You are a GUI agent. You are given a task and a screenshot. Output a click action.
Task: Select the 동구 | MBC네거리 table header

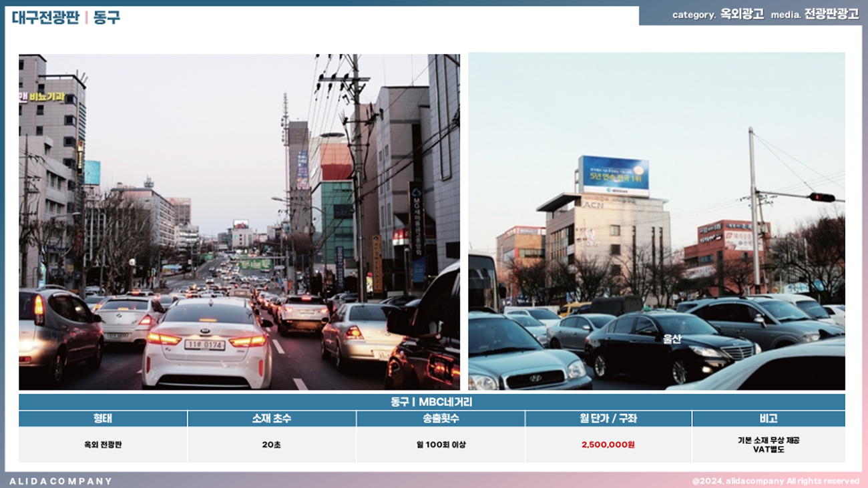click(x=431, y=402)
